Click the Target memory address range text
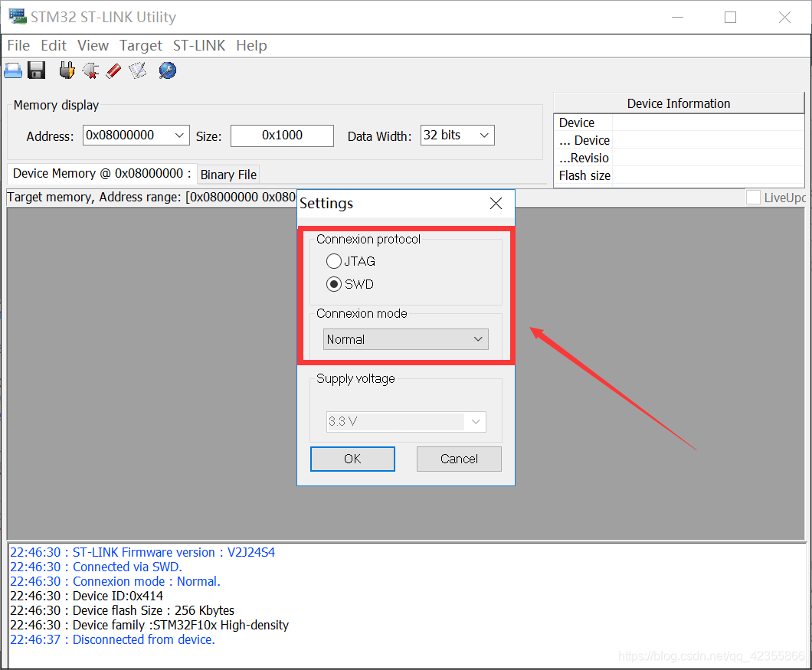 (151, 198)
